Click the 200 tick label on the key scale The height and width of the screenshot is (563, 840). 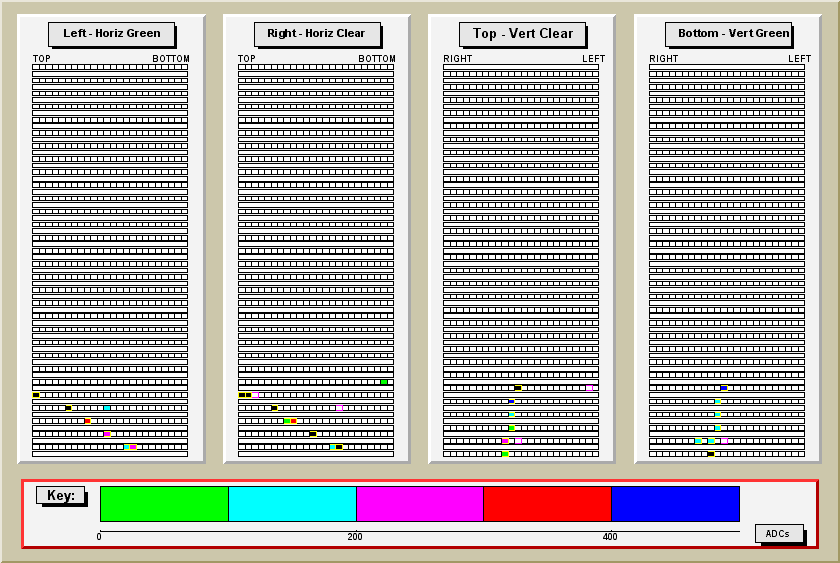click(355, 537)
